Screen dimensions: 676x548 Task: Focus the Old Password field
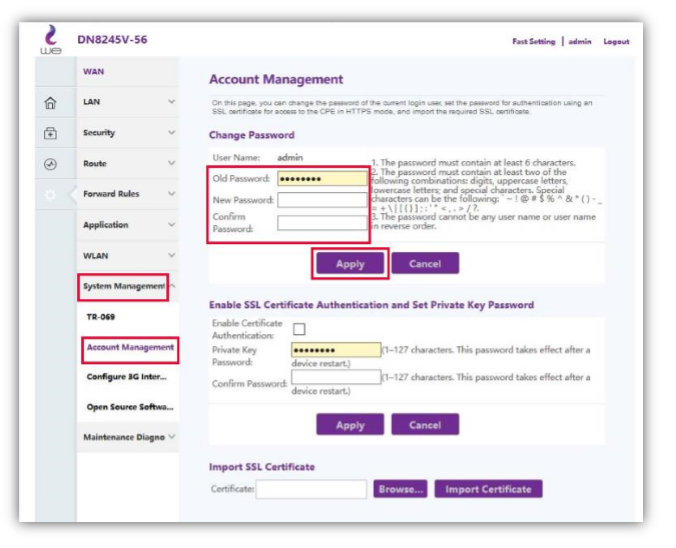click(x=322, y=178)
